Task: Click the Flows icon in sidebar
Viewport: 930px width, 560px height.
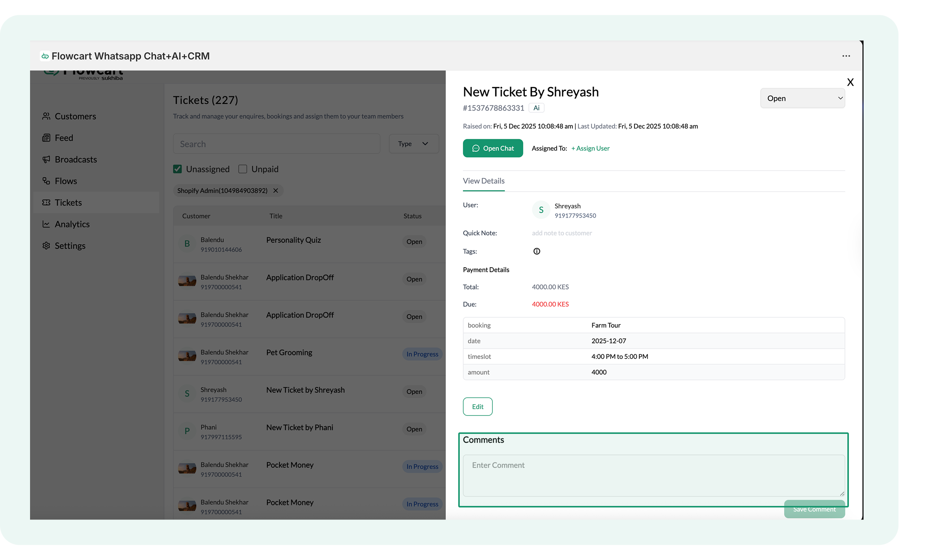Action: [46, 181]
